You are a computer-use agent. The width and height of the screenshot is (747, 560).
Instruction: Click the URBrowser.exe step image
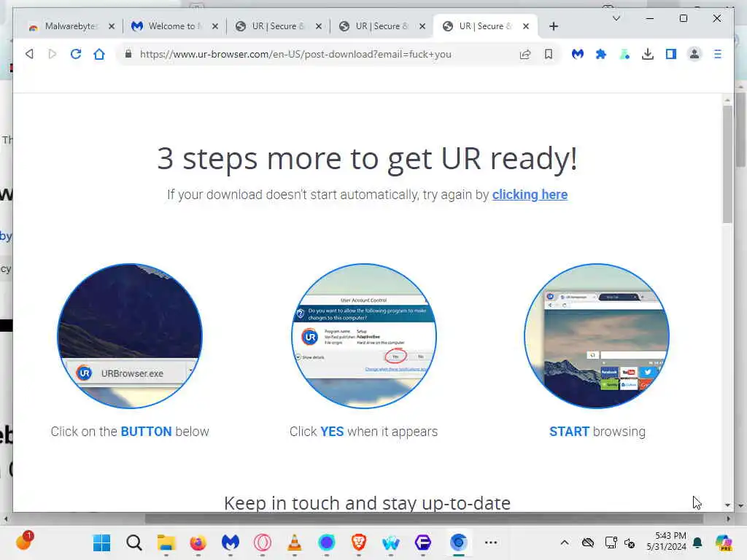tap(130, 335)
